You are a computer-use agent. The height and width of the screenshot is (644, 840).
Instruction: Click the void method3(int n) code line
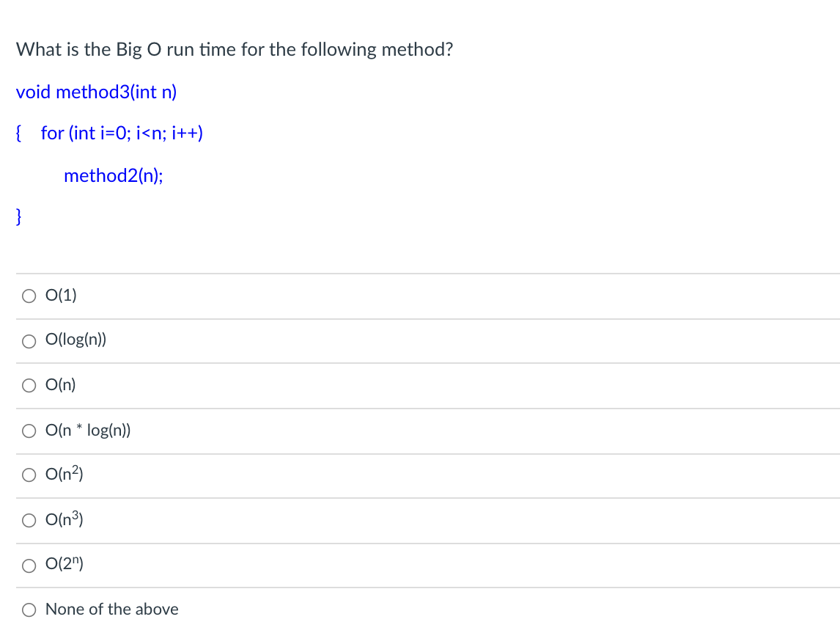click(x=97, y=92)
